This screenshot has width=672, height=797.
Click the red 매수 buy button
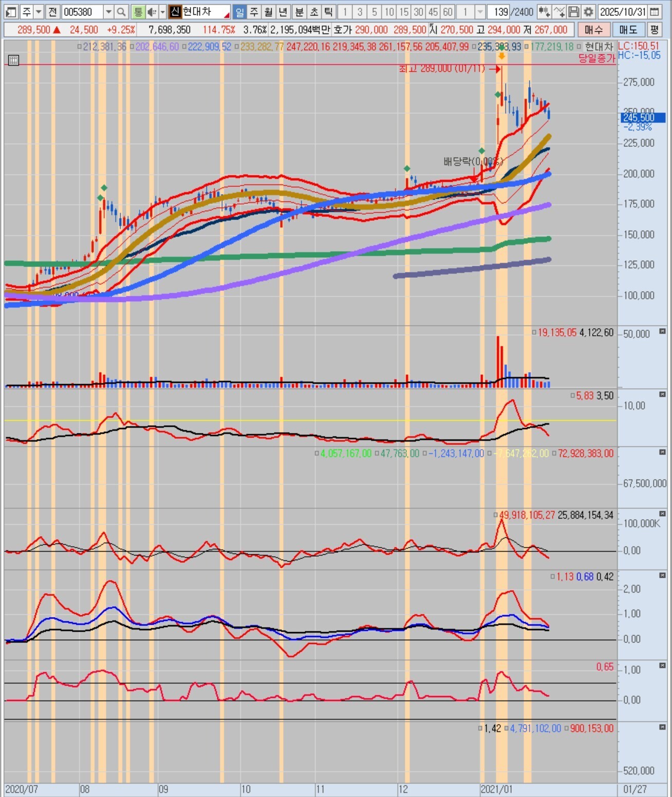click(x=593, y=30)
